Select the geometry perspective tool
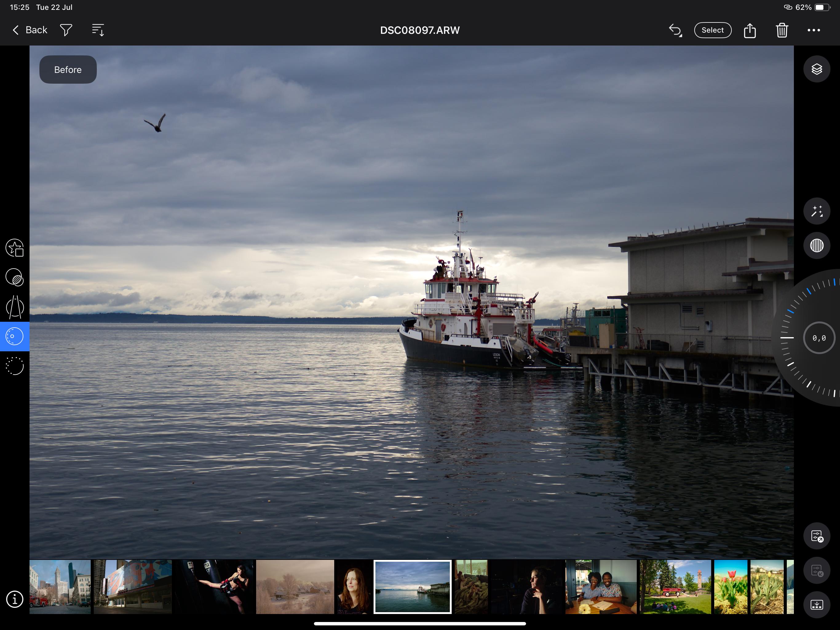 tap(15, 307)
